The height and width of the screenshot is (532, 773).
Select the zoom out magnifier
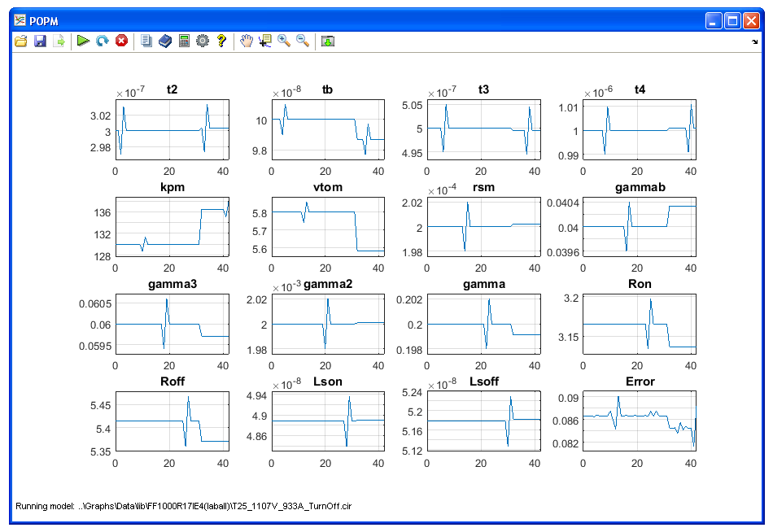point(302,41)
